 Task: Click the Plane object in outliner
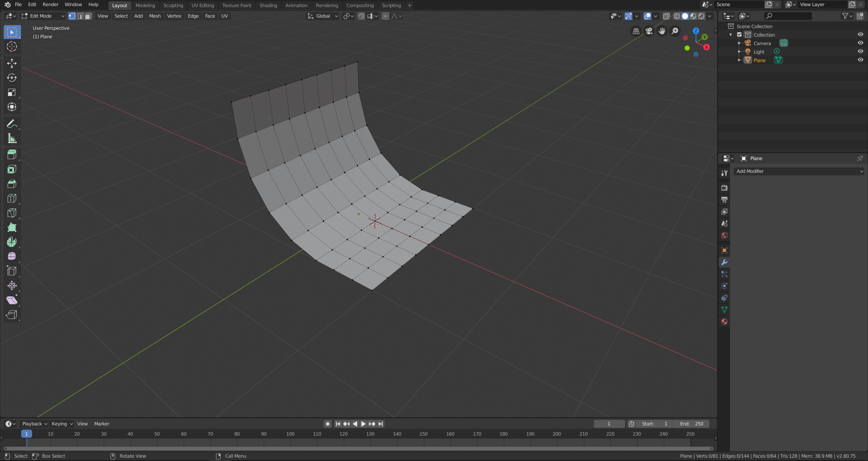[759, 60]
